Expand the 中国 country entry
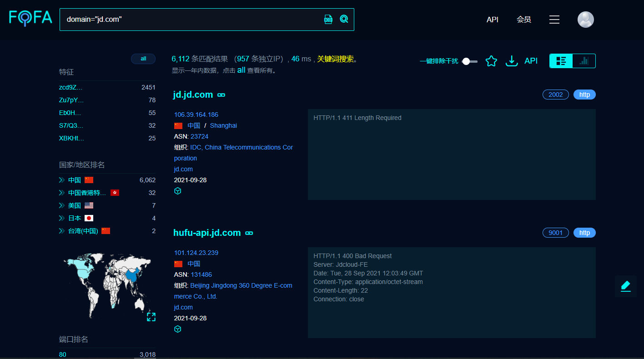This screenshot has width=644, height=359. click(x=62, y=180)
